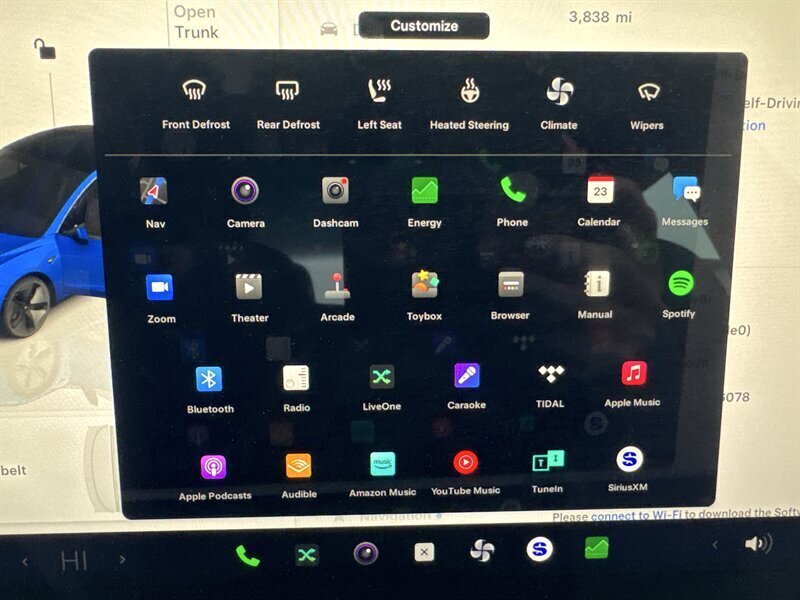Toggle the Left Seat heater
Viewport: 800px width, 600px height.
pyautogui.click(x=379, y=93)
